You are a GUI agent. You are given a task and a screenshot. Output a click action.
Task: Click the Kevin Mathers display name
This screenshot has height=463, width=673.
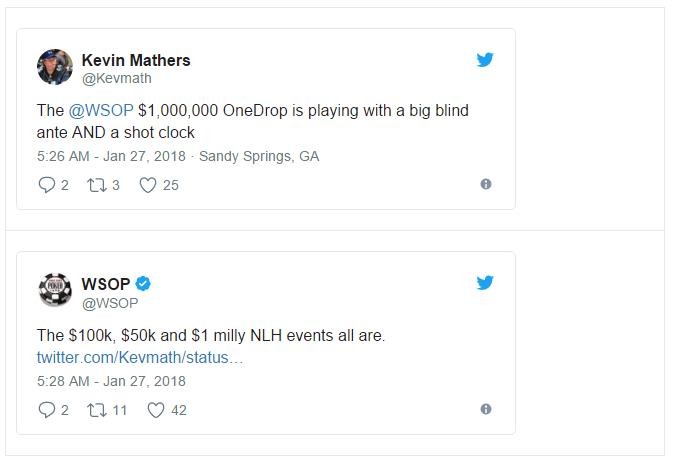pos(135,60)
